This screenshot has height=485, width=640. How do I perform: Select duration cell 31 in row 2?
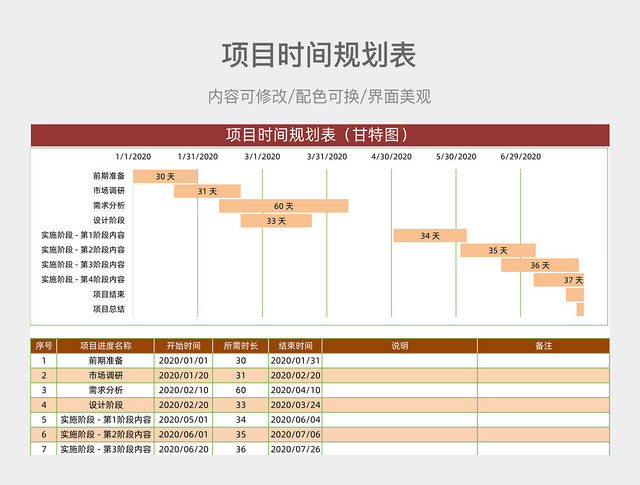240,375
